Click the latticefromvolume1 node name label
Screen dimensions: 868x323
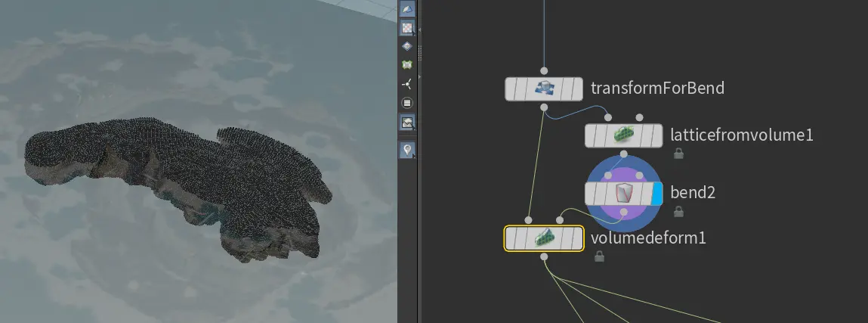pos(742,135)
